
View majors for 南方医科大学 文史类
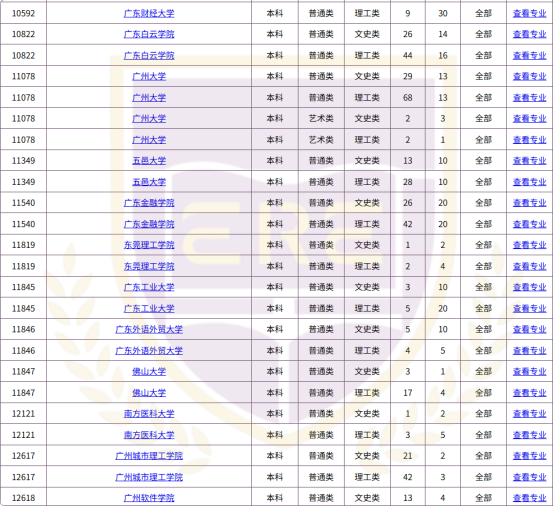[529, 414]
